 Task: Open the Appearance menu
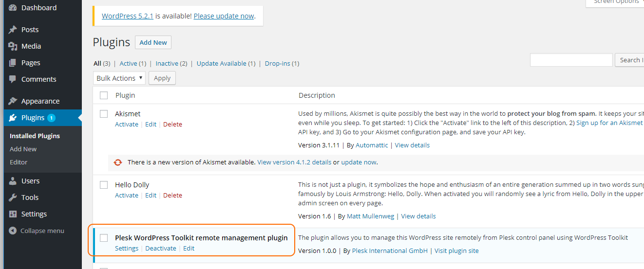click(40, 101)
